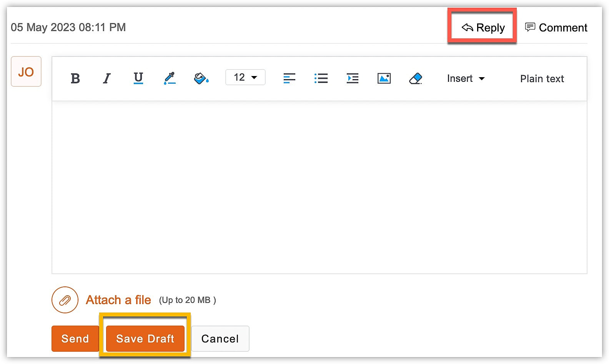This screenshot has height=364, width=609.
Task: Expand the Insert dropdown menu
Action: pos(466,78)
